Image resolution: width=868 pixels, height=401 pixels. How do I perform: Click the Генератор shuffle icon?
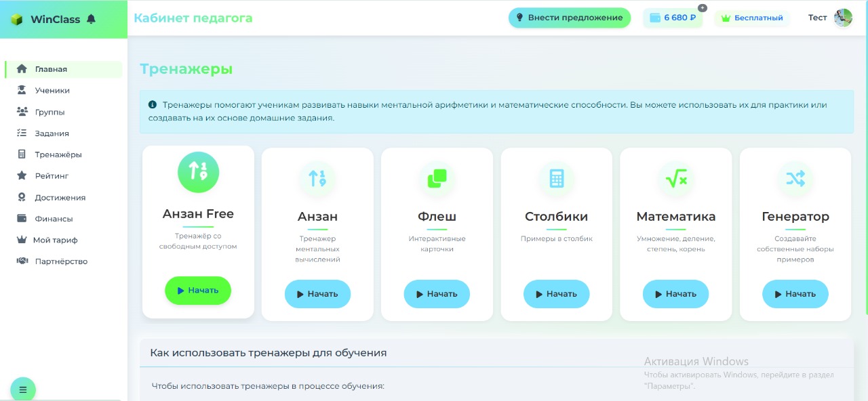(x=795, y=178)
